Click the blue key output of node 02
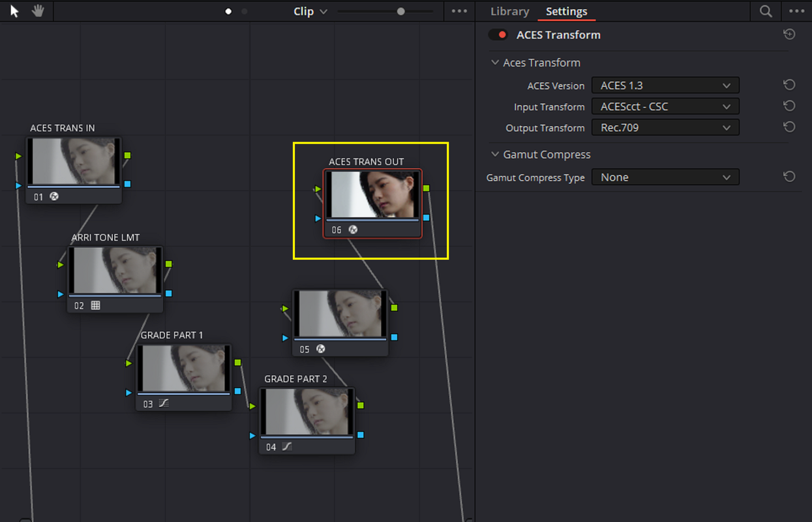 point(168,294)
